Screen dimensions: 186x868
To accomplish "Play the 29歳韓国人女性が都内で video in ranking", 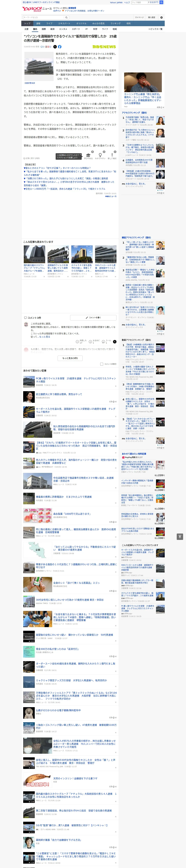I will tap(160, 348).
